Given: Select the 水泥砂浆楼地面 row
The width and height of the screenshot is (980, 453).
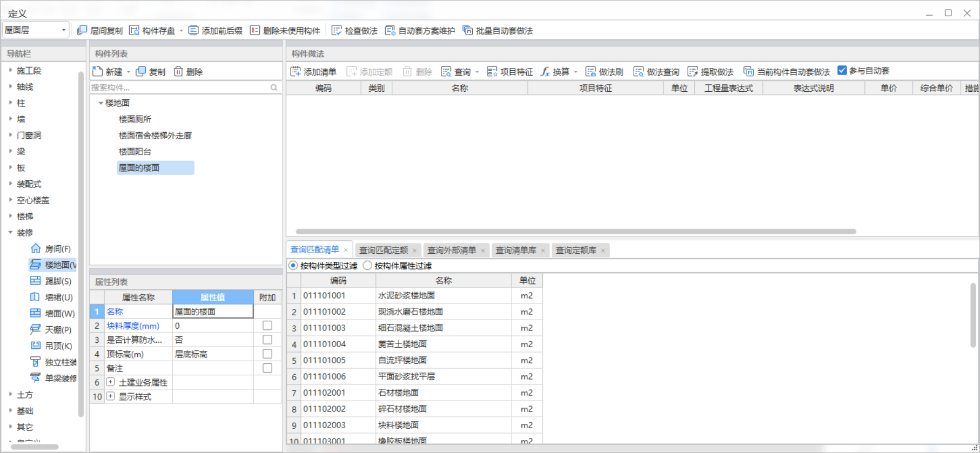Looking at the screenshot, I should (x=414, y=295).
